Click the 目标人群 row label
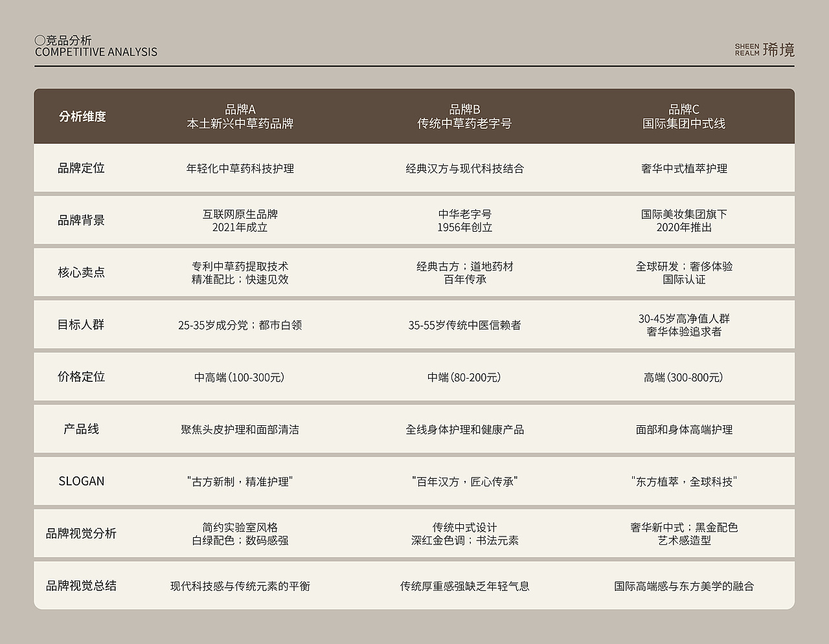This screenshot has height=644, width=829. [80, 325]
